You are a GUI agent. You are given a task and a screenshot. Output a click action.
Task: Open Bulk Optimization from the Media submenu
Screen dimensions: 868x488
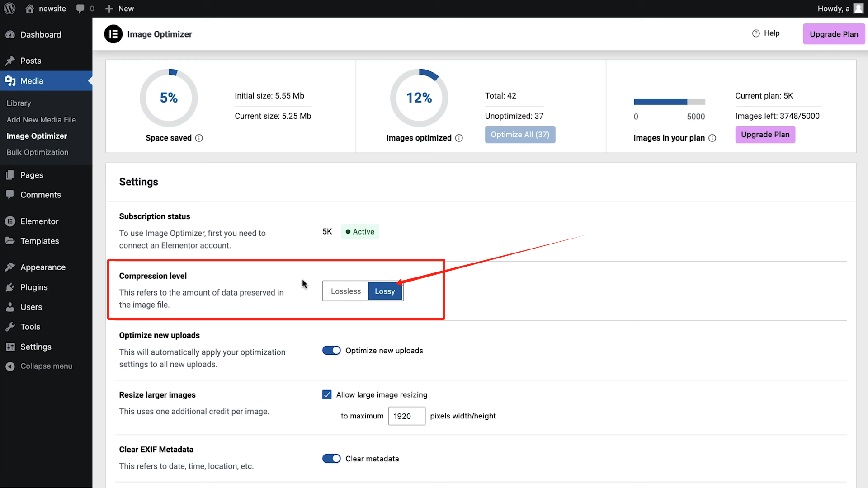(x=38, y=152)
